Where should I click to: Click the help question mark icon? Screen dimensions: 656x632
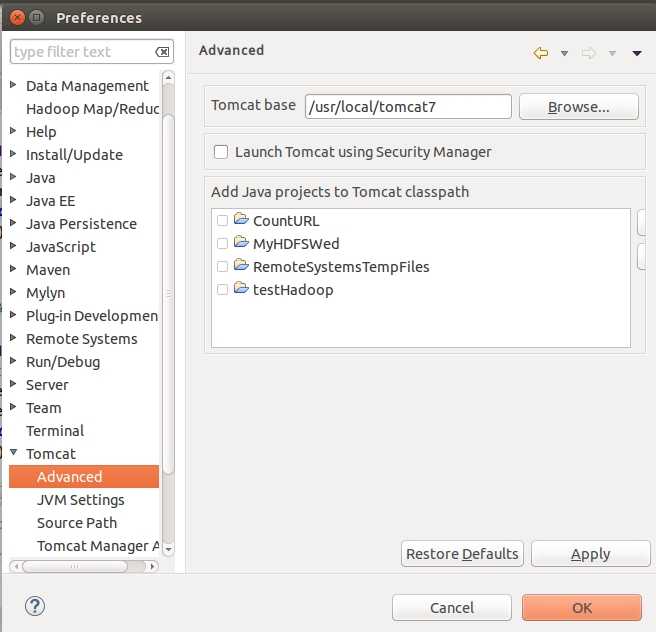[35, 606]
